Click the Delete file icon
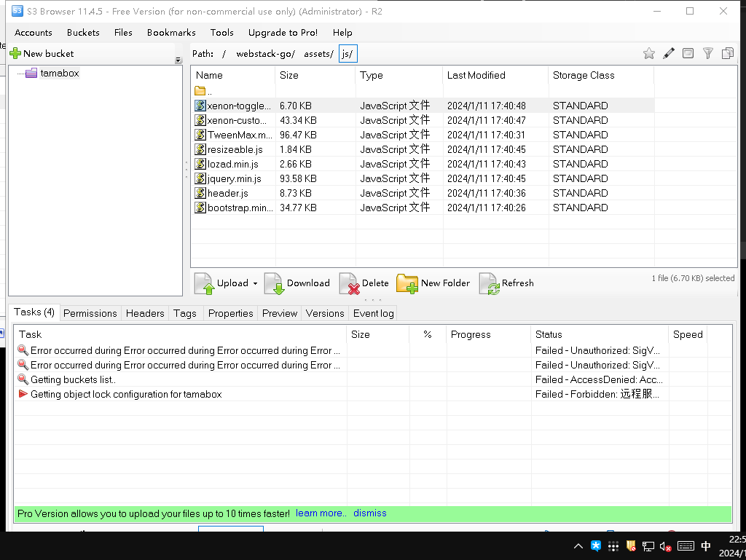Screen dimensions: 746x560 350,284
